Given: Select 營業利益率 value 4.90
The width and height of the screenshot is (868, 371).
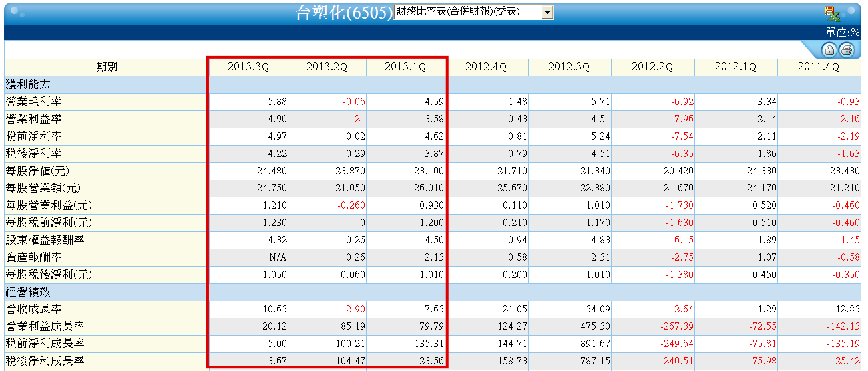Looking at the screenshot, I should pos(277,119).
